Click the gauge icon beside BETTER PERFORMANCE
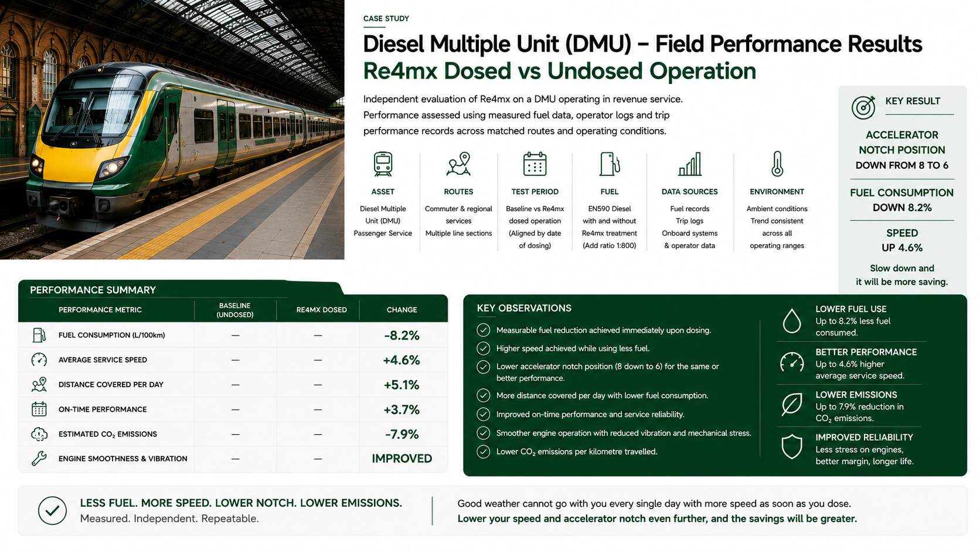The image size is (980, 552). click(792, 363)
